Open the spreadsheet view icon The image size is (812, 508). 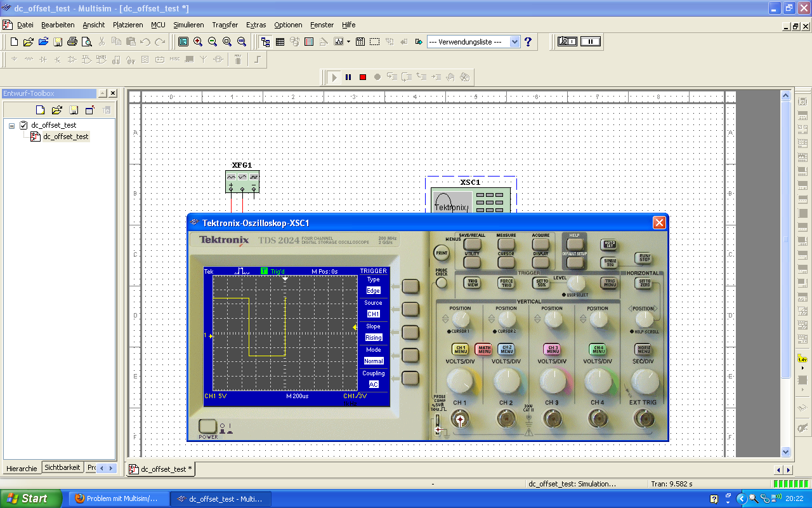(280, 42)
